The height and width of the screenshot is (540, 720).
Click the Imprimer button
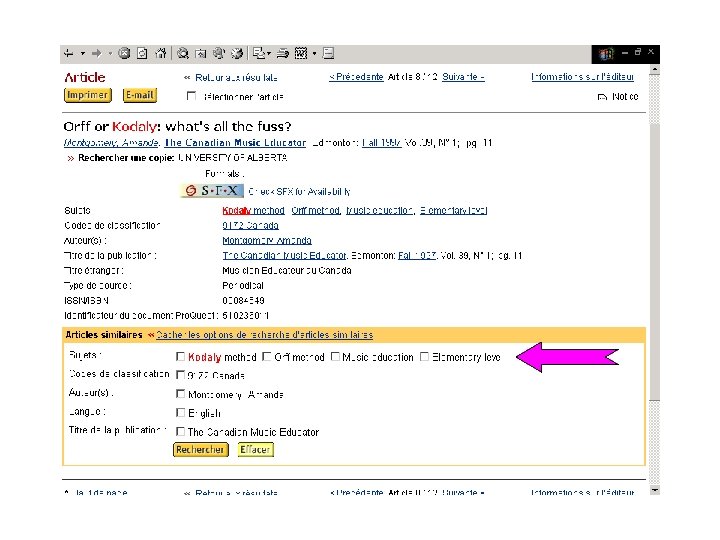tap(88, 95)
